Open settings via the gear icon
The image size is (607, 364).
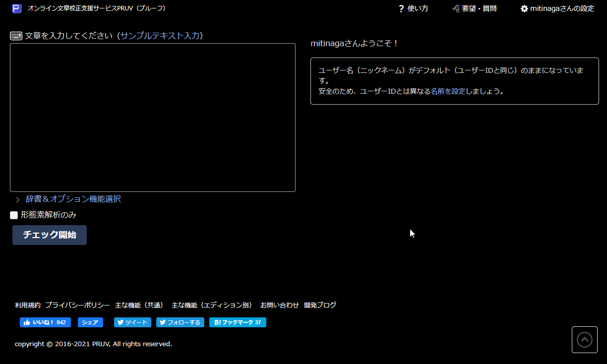[524, 8]
